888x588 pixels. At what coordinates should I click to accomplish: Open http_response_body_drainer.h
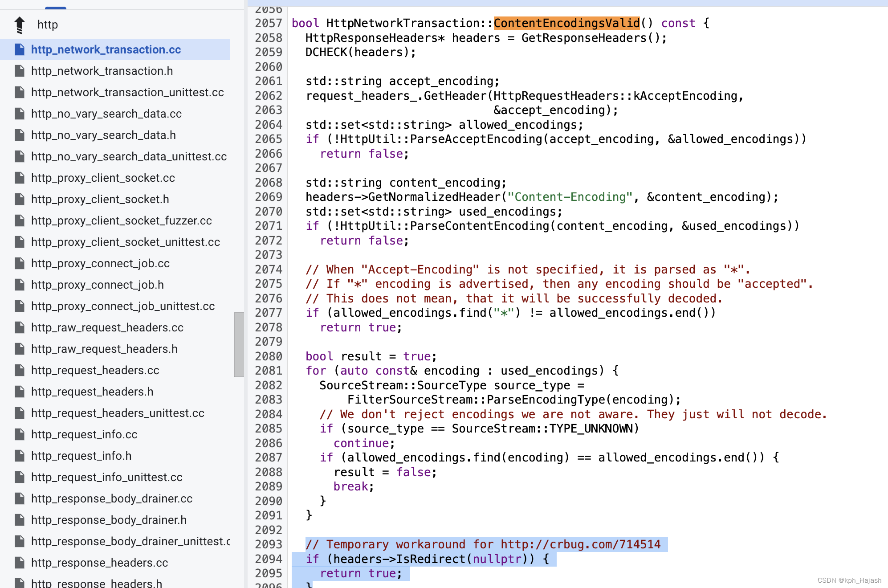pos(109,520)
